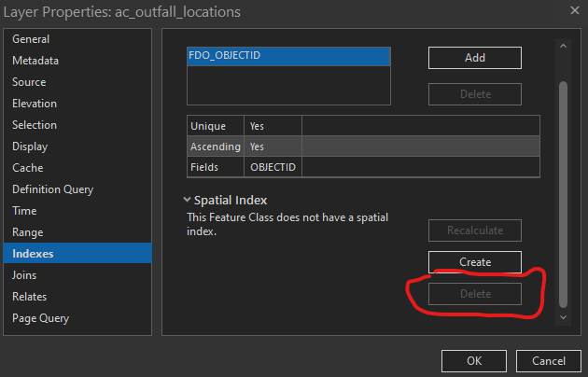Select the Source tab
588x377 pixels.
tap(29, 82)
